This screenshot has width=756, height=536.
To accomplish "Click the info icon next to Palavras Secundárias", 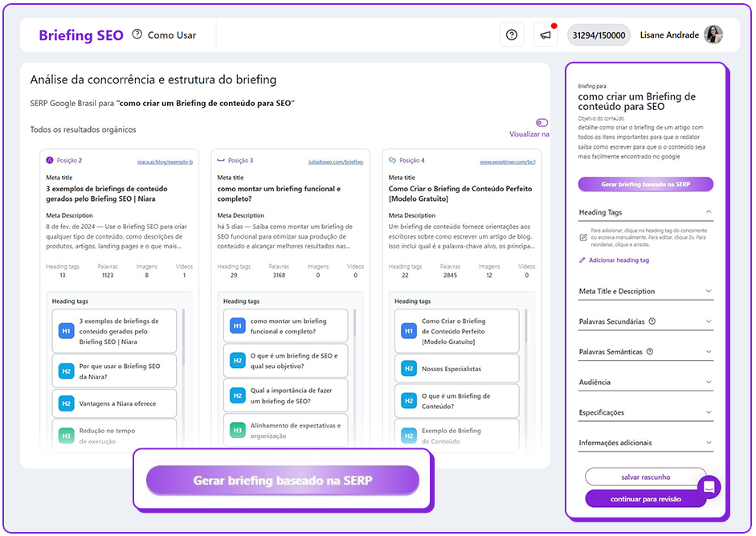I will pos(652,321).
